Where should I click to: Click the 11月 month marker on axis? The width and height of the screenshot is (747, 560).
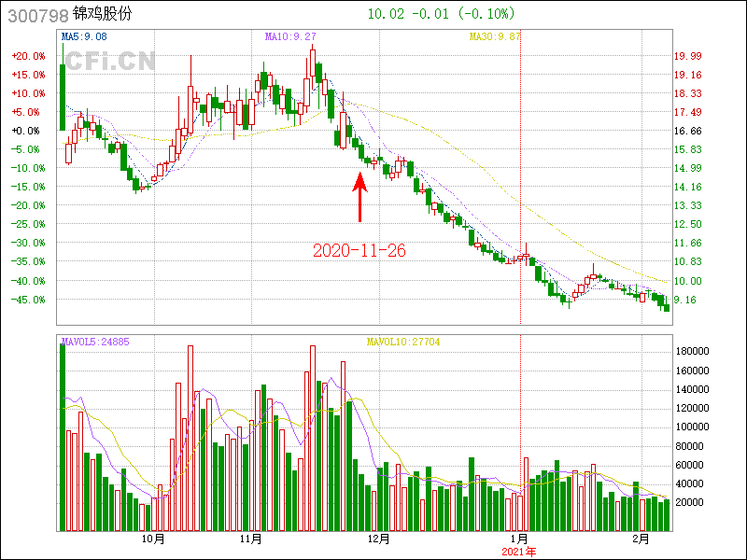tap(250, 539)
